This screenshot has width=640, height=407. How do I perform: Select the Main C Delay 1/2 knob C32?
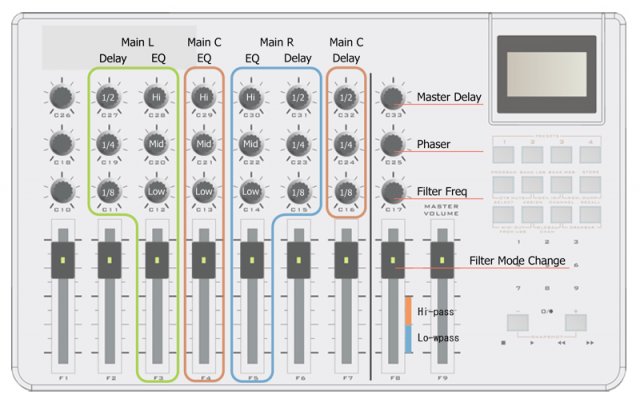[346, 98]
